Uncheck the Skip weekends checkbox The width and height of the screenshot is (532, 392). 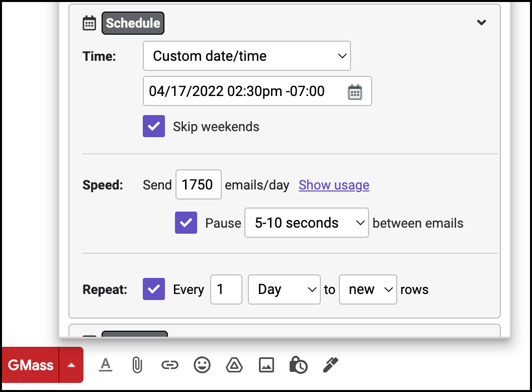point(154,126)
